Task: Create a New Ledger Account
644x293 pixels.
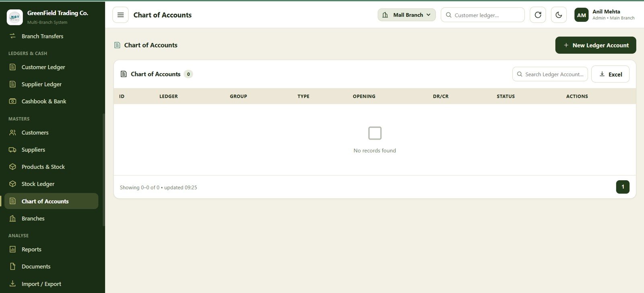Action: click(596, 45)
